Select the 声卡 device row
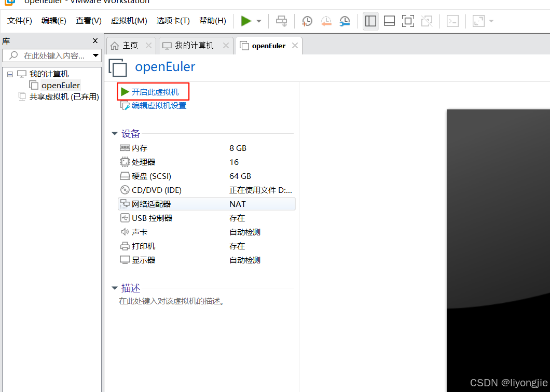 [x=207, y=232]
